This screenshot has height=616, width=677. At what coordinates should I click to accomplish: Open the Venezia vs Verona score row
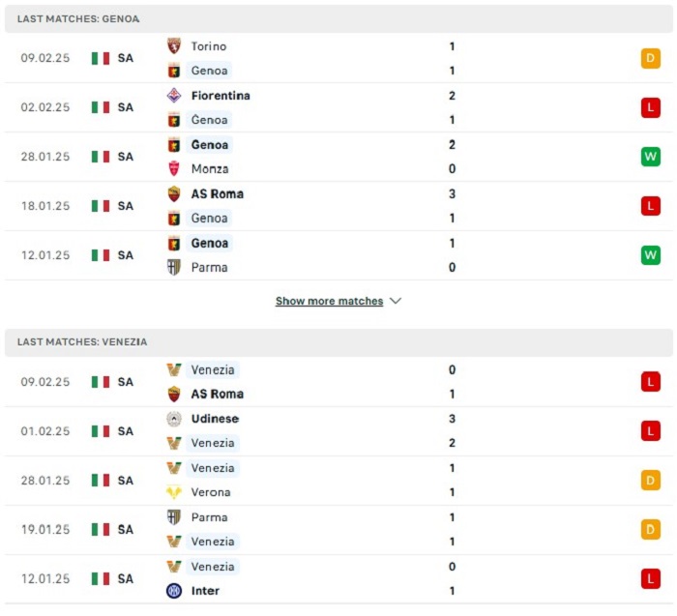tap(338, 481)
